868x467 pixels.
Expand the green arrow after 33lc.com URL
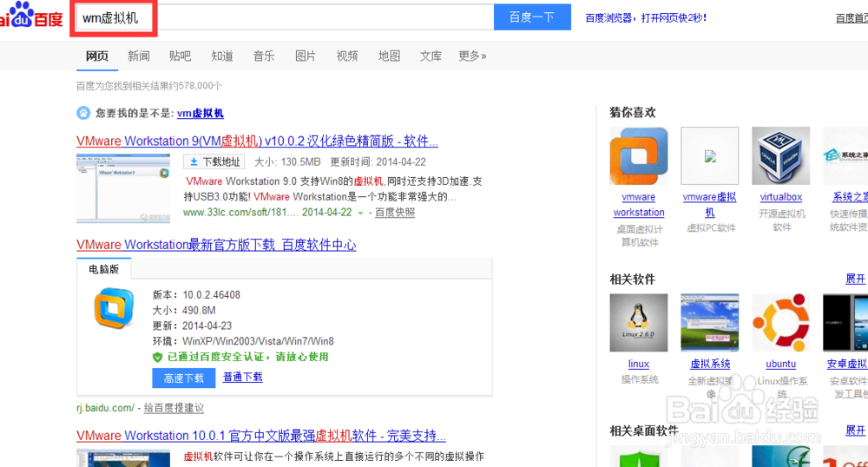click(x=360, y=213)
